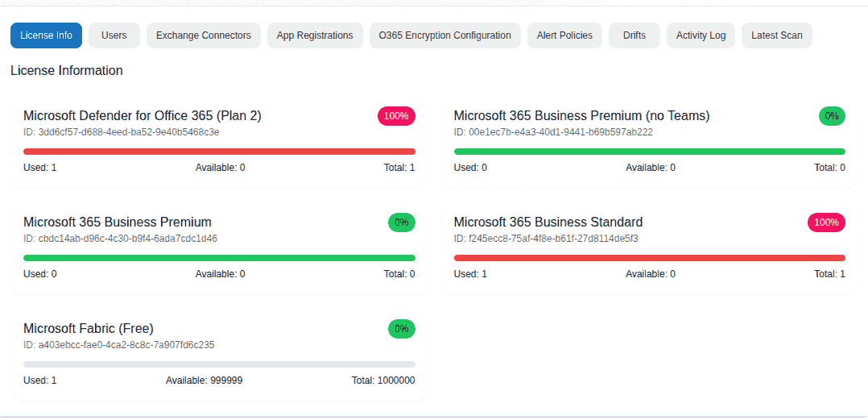The width and height of the screenshot is (868, 420).
Task: Select ID 3dd6cf57-d688-4eed-ba52-9e40b5468c3e text
Action: pos(122,132)
